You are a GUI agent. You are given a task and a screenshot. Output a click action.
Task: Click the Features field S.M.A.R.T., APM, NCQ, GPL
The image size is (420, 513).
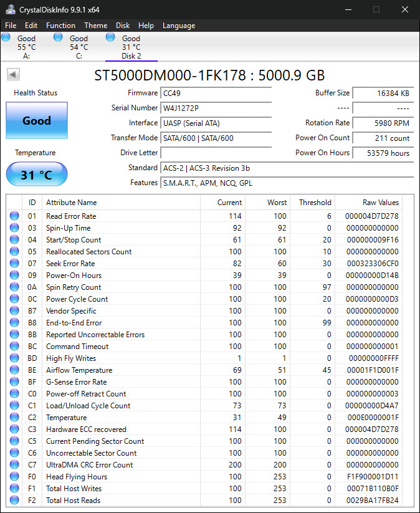click(x=287, y=183)
